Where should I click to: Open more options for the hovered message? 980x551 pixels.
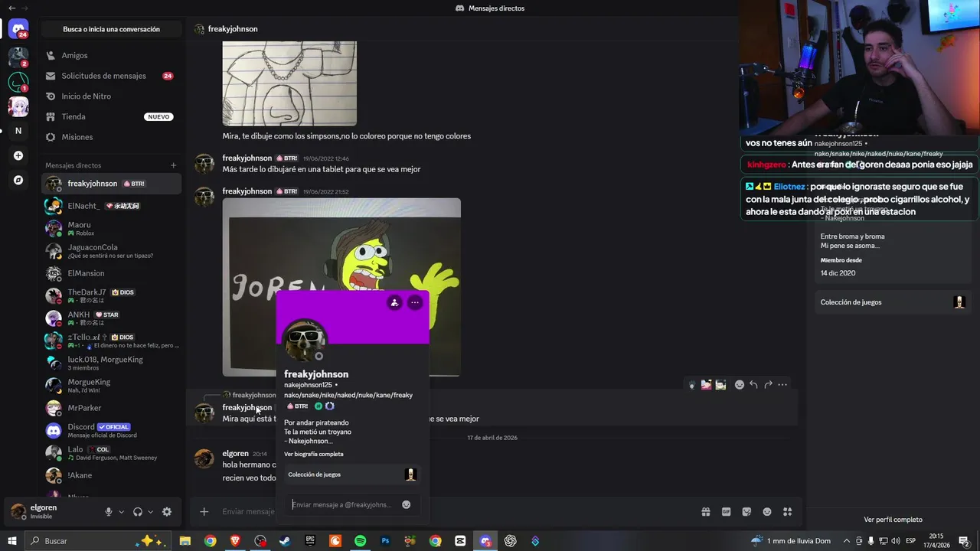click(x=782, y=385)
